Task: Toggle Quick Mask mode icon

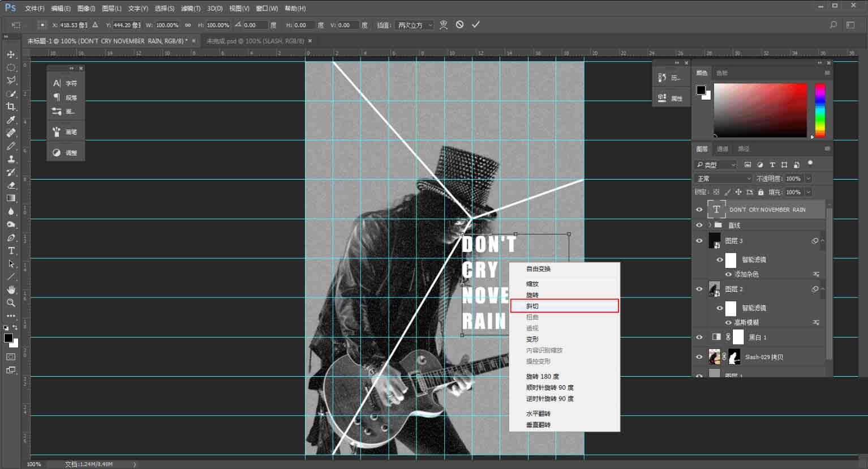Action: click(x=11, y=357)
